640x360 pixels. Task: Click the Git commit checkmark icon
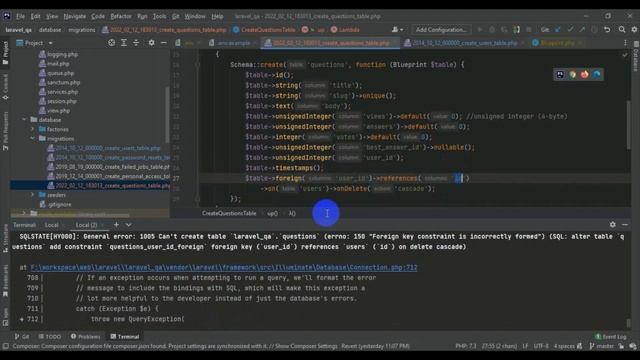(x=570, y=30)
